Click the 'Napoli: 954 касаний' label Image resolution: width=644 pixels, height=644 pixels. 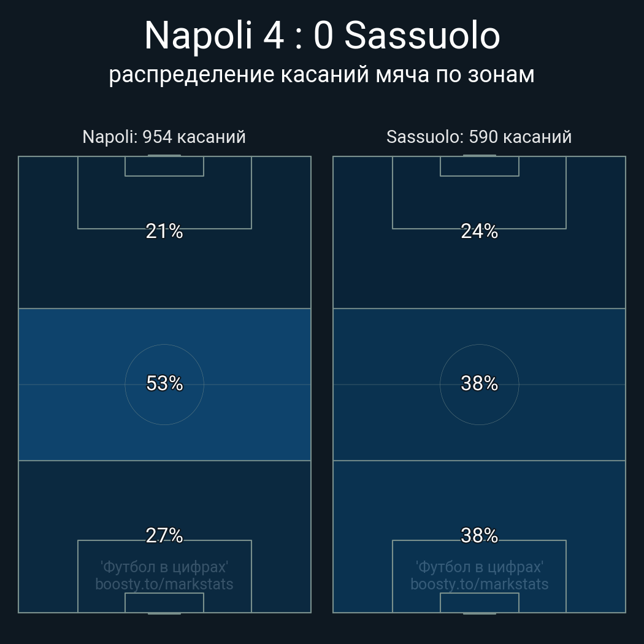[164, 137]
